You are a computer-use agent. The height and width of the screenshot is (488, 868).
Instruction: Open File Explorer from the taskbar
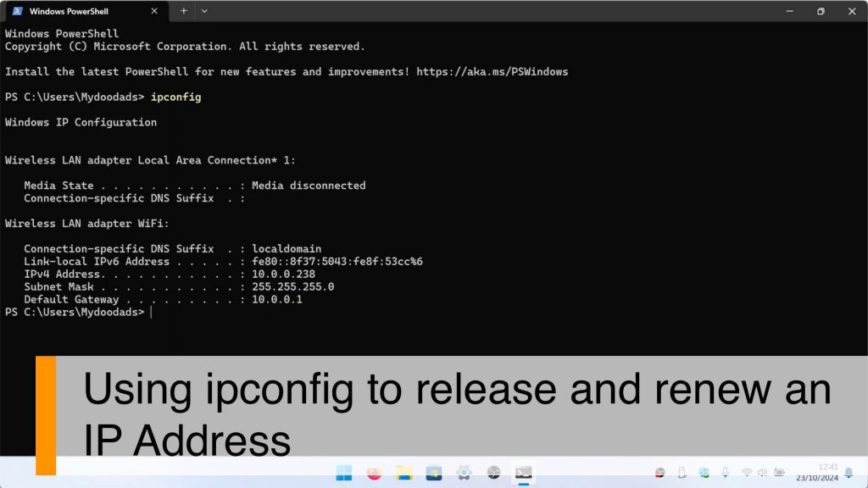point(404,473)
